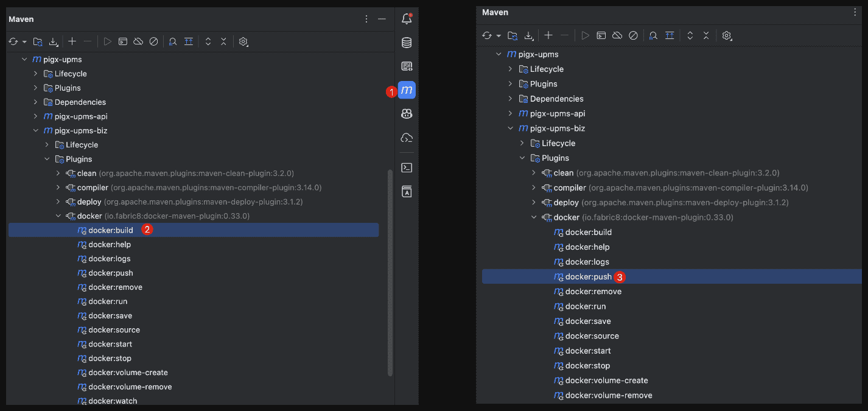Expand pigx-upms-api module in right panel
Viewport: 868px width, 411px height.
click(510, 113)
